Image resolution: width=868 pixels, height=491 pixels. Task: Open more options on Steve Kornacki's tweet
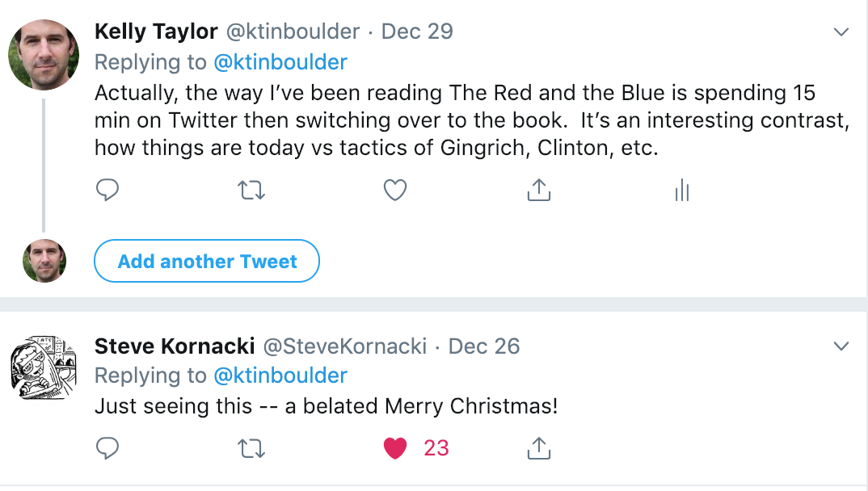[841, 346]
